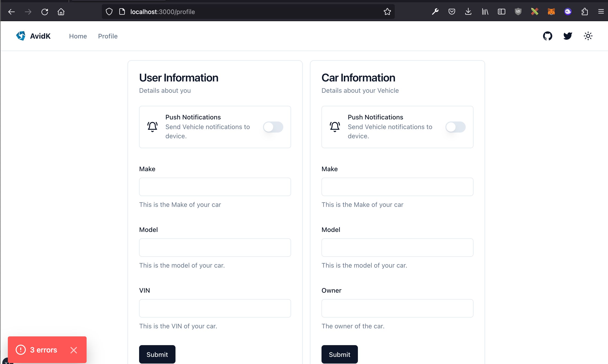
Task: Click bell icon in User Information card
Action: [x=152, y=127]
